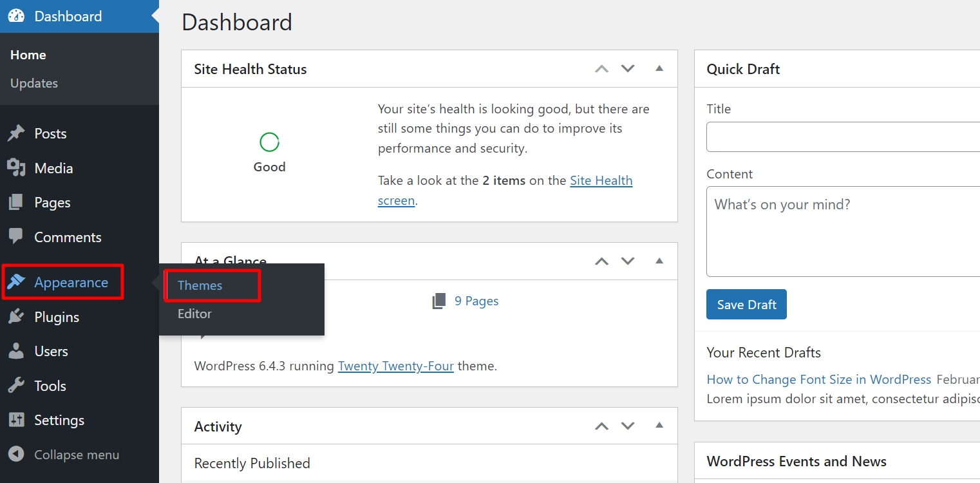Move Activity widget down

628,426
